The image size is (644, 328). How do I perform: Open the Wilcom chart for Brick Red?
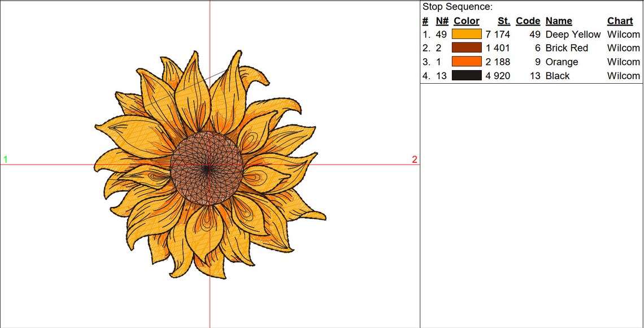pyautogui.click(x=623, y=48)
